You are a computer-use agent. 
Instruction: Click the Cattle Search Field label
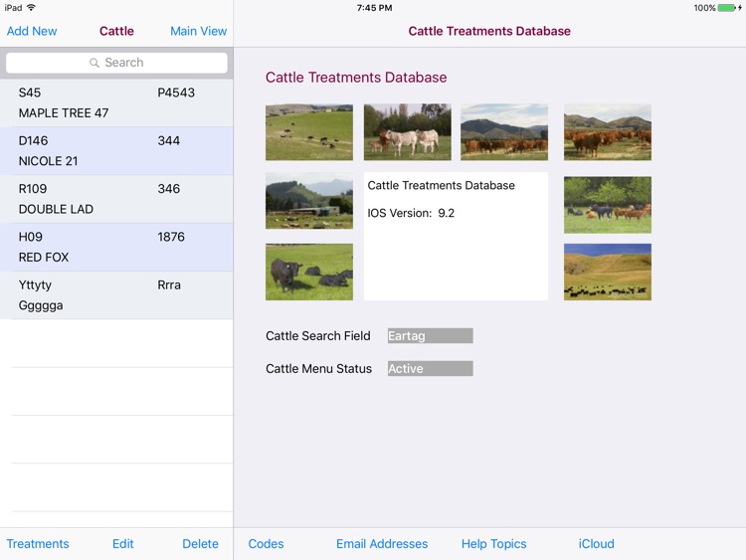pos(318,336)
